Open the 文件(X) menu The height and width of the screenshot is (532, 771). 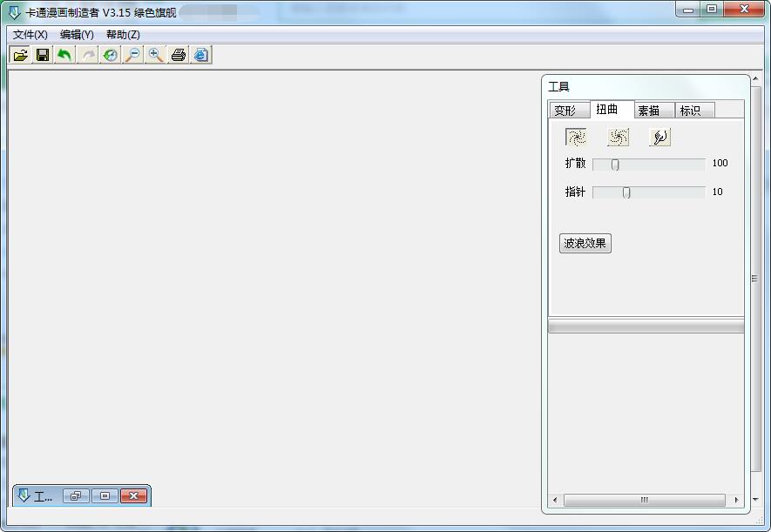click(x=30, y=35)
